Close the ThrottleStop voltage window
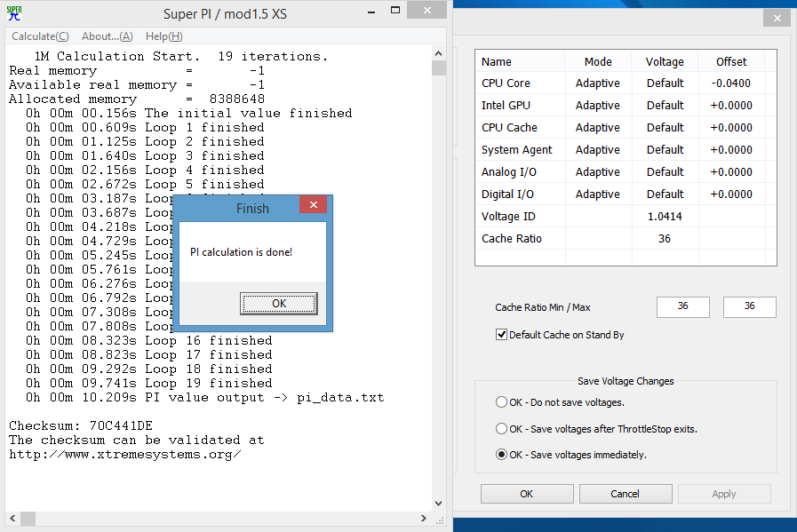The height and width of the screenshot is (532, 797). pyautogui.click(x=777, y=19)
